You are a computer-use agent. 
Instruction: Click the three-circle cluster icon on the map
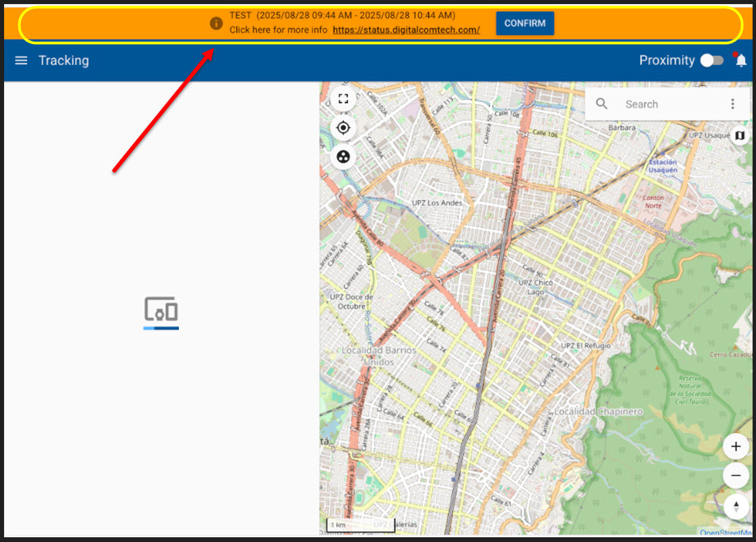pos(344,157)
